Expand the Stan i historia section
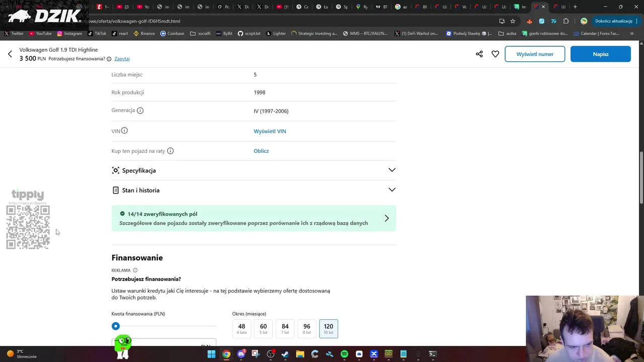 pos(254,190)
